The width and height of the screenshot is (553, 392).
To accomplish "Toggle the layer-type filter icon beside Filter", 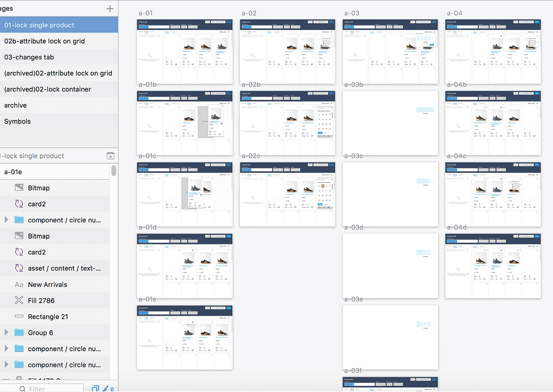I will coord(95,388).
